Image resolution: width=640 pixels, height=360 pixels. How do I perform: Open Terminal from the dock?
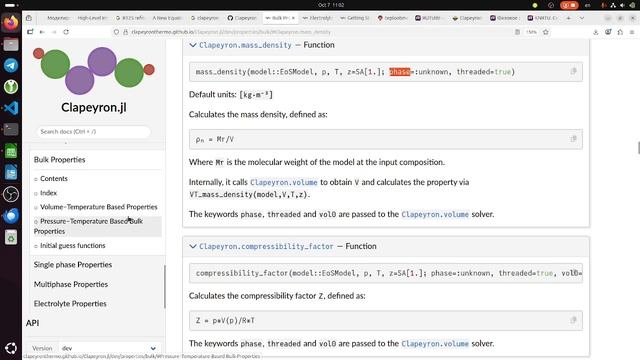point(11,129)
